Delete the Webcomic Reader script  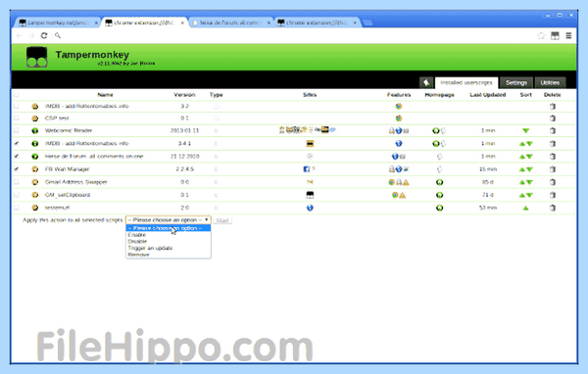pos(553,131)
